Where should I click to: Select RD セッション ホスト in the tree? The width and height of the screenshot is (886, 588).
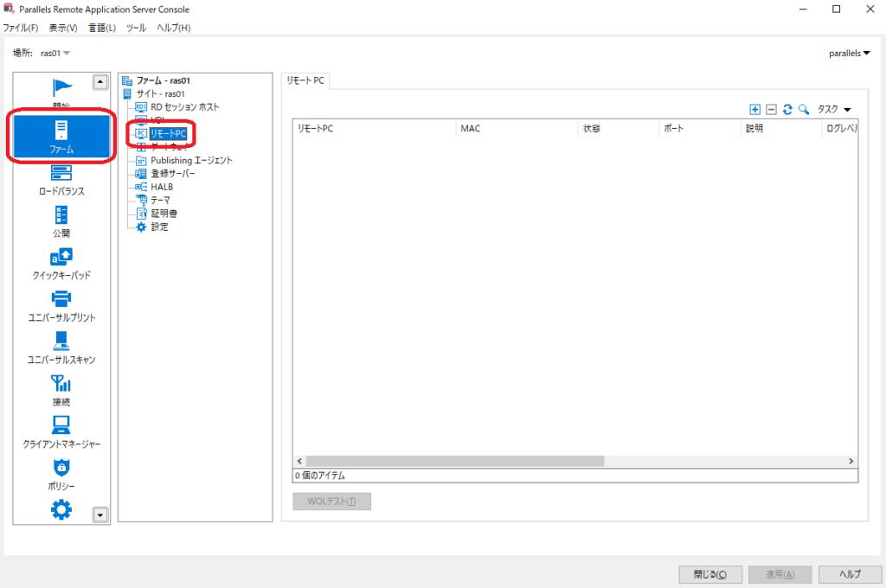(184, 107)
